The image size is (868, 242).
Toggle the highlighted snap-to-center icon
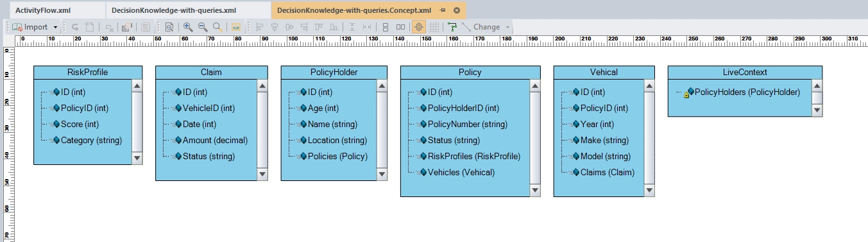click(419, 27)
